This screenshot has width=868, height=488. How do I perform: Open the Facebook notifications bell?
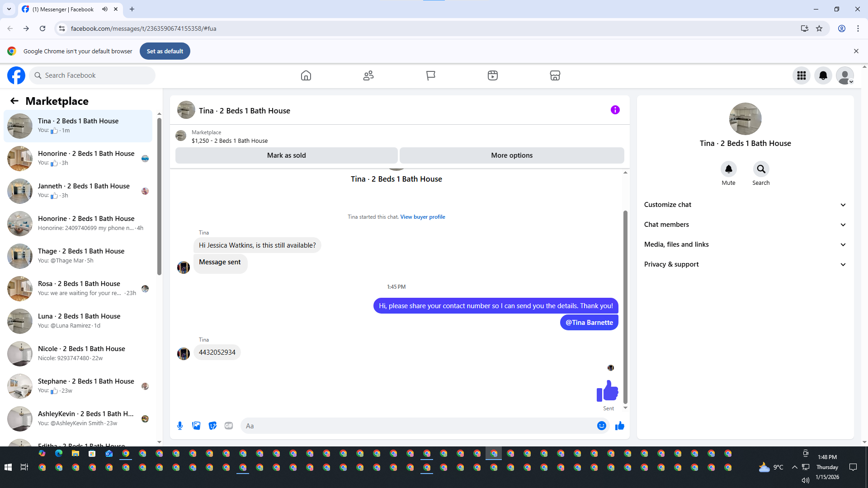pos(823,75)
